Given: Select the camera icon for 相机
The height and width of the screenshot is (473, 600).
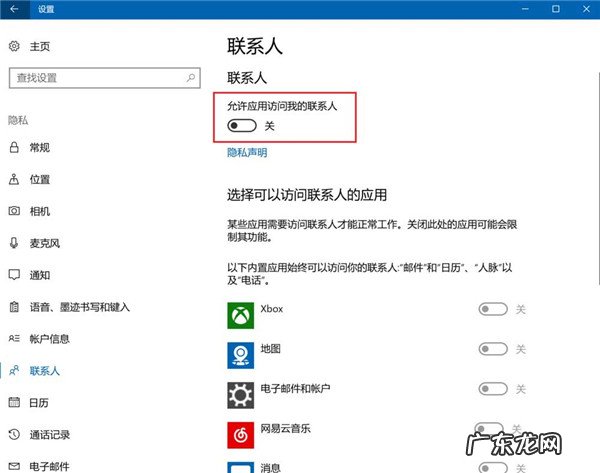Looking at the screenshot, I should point(14,211).
